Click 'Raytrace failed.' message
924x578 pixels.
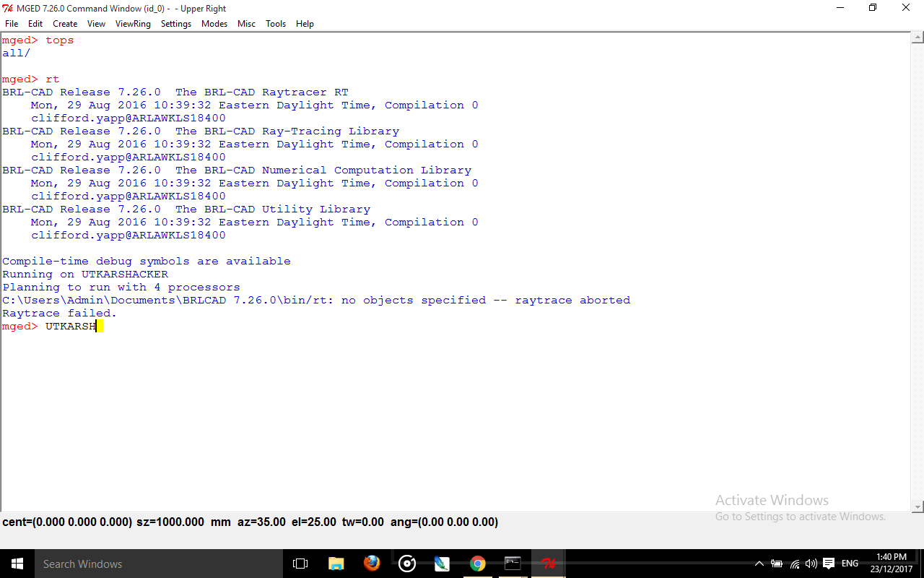point(59,314)
